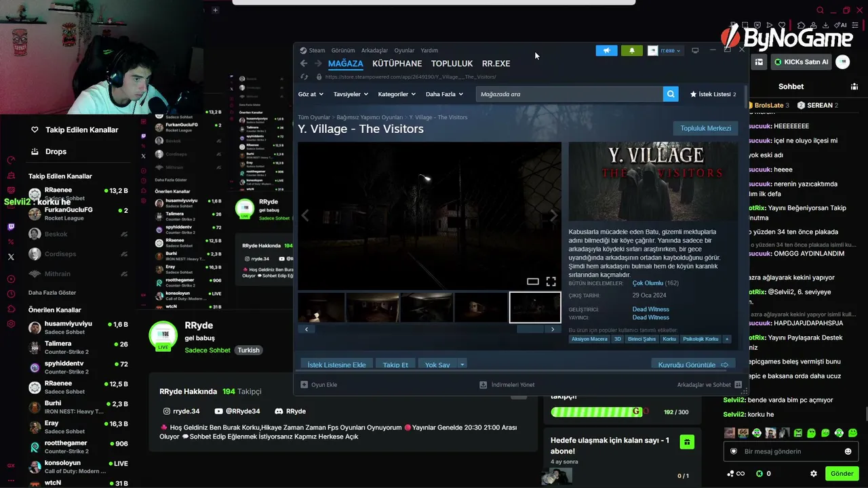Expand Daha Fazla Göster channel list

52,293
